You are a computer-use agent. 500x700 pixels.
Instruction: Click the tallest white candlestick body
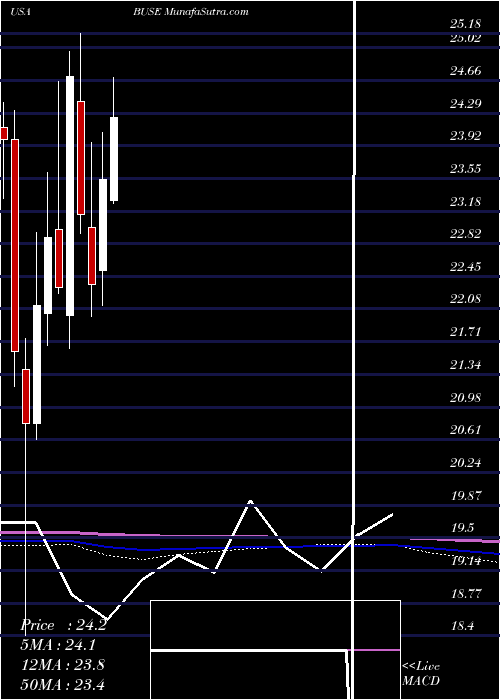coord(70,196)
